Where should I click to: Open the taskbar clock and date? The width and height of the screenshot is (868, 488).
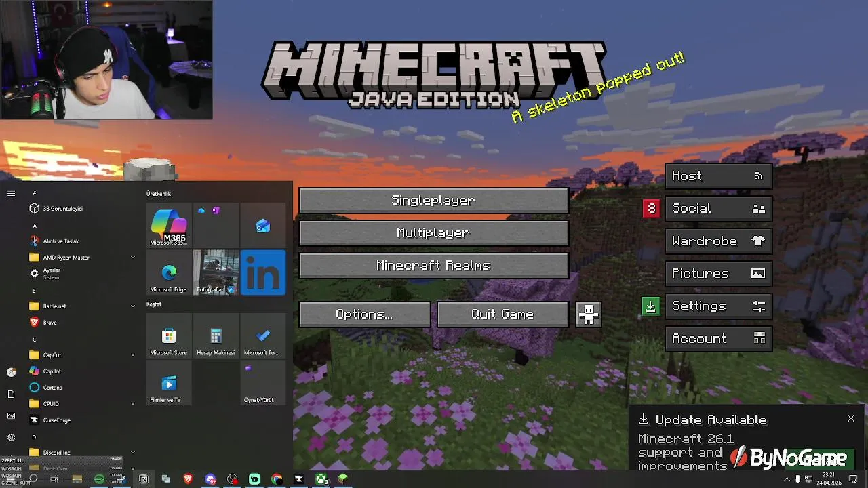click(829, 479)
